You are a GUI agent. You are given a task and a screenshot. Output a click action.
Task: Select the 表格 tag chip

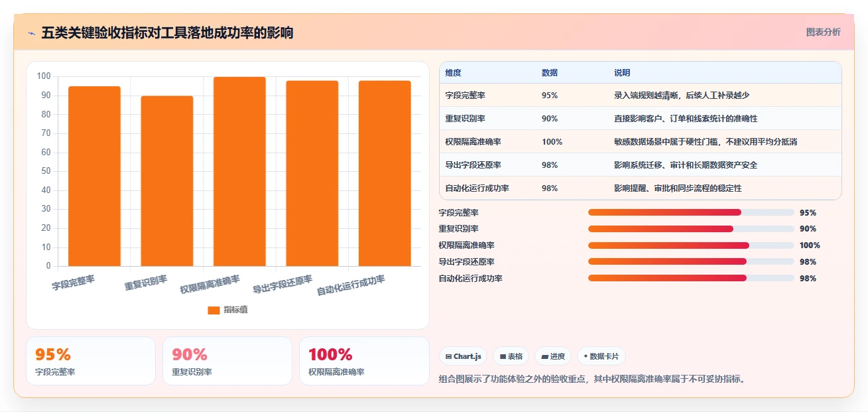511,356
